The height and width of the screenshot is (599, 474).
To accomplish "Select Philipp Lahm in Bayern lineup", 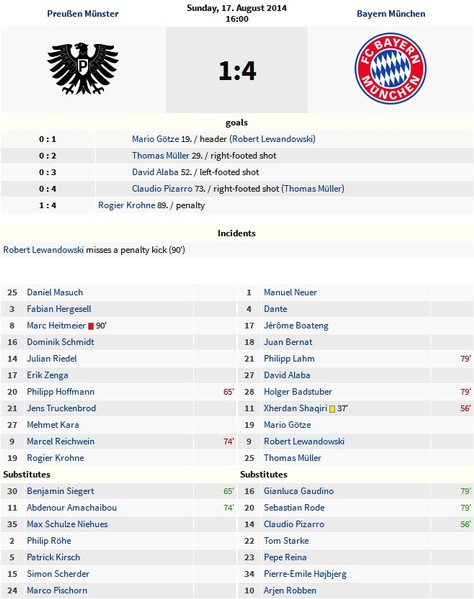I will (289, 359).
